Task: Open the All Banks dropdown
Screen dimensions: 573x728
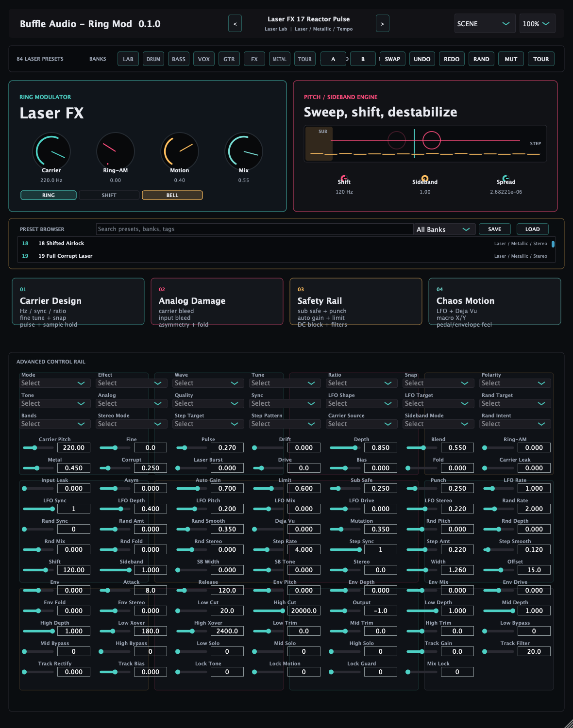Action: click(444, 229)
